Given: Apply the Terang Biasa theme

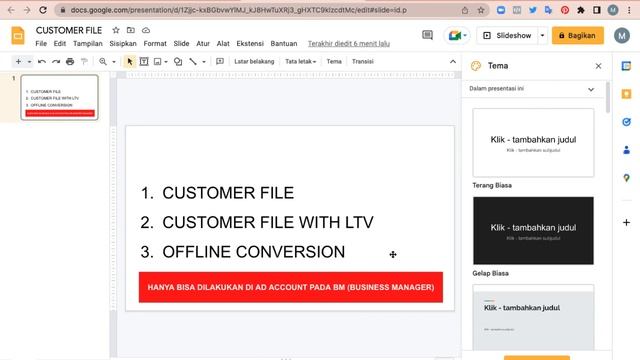Looking at the screenshot, I should [533, 142].
